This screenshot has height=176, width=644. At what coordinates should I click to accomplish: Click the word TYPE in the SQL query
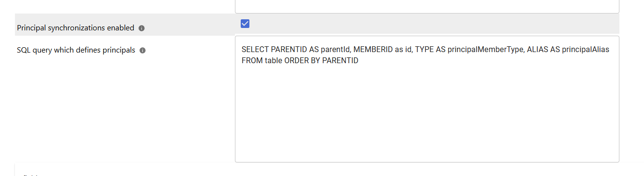tap(424, 49)
